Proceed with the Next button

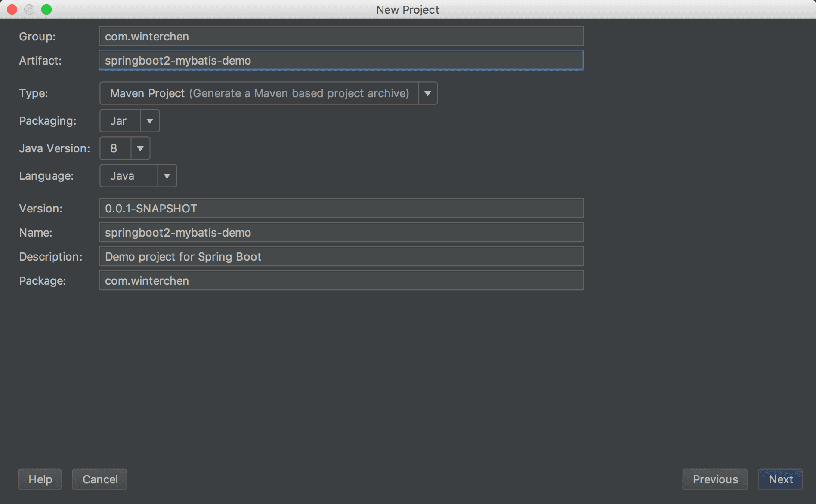(x=780, y=479)
